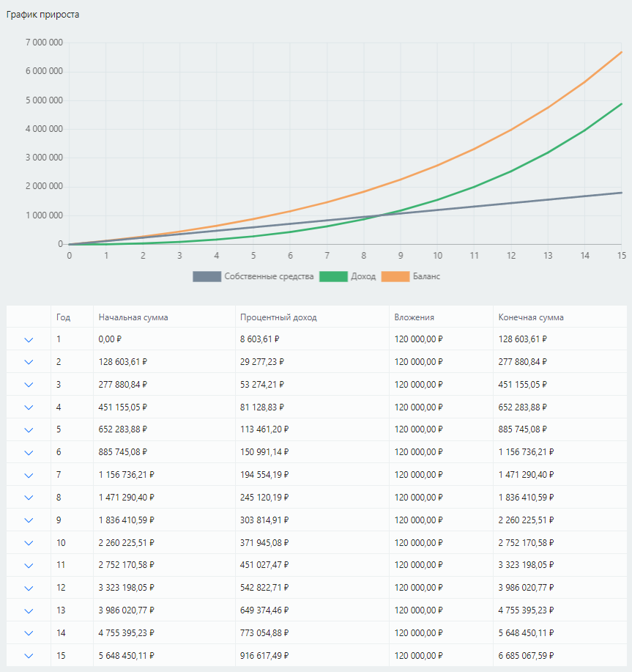Viewport: 632px width, 672px height.
Task: Toggle the orange Баланс legend swatch
Action: pyautogui.click(x=395, y=276)
